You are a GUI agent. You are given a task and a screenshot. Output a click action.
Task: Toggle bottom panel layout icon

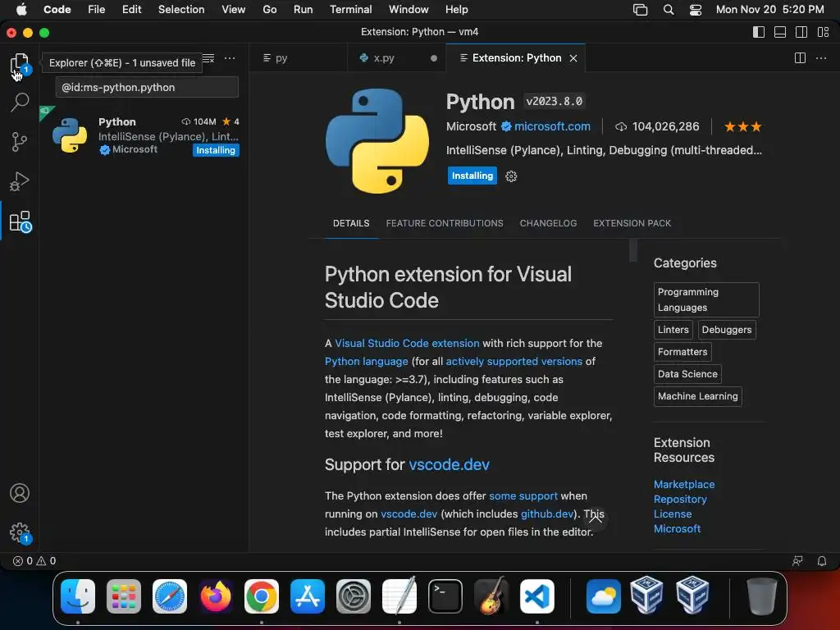780,32
